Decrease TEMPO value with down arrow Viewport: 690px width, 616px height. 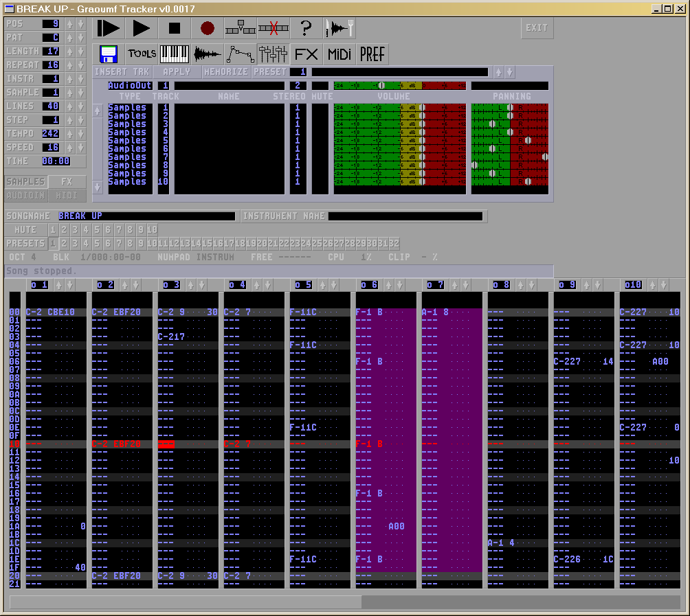80,134
